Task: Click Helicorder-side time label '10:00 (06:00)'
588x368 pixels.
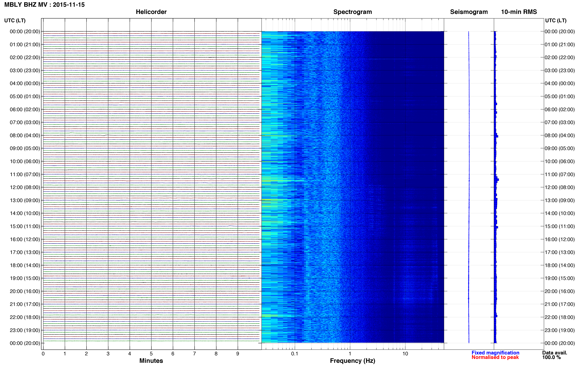Action: (x=25, y=161)
